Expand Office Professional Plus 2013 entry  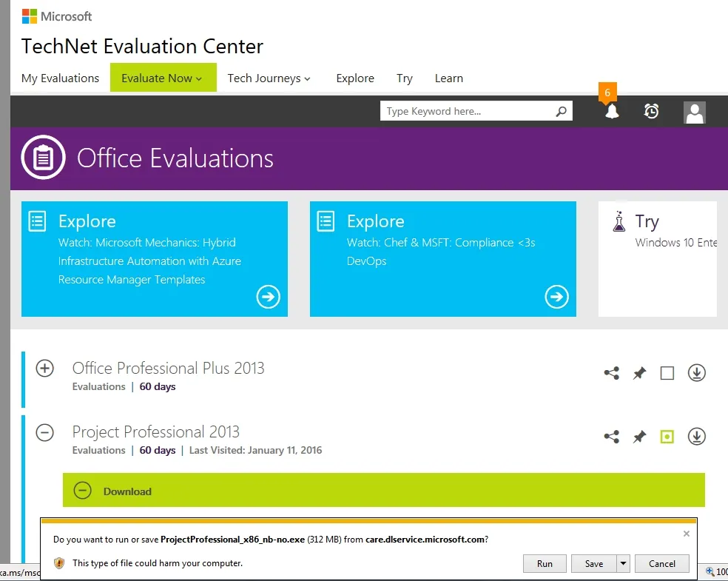coord(45,369)
